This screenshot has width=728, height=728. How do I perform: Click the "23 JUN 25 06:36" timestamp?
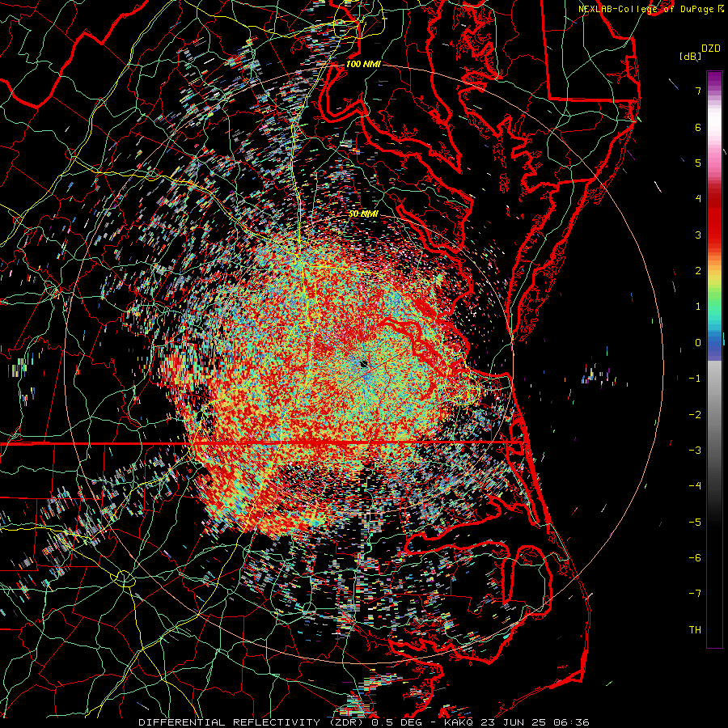pos(535,722)
